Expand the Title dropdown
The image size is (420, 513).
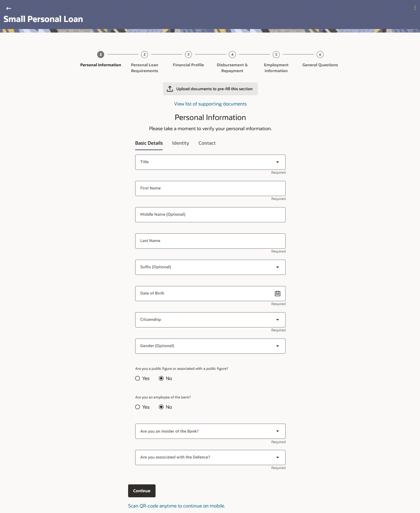coord(210,162)
